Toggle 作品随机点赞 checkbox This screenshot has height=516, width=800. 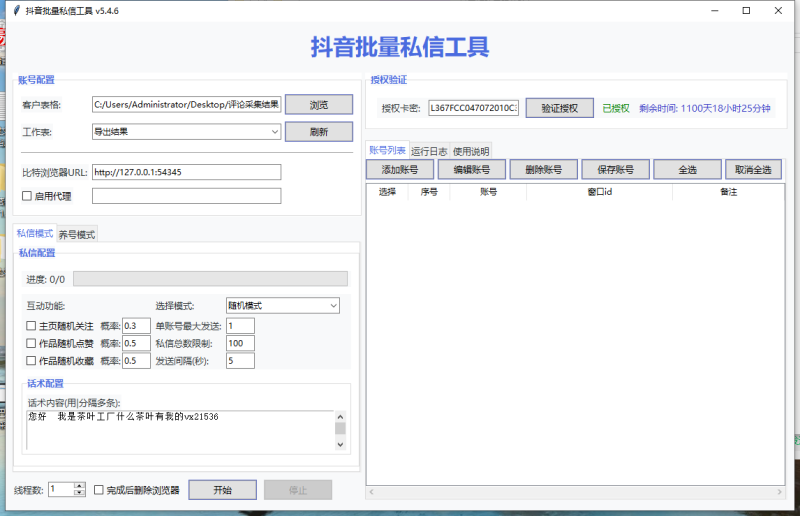point(31,343)
